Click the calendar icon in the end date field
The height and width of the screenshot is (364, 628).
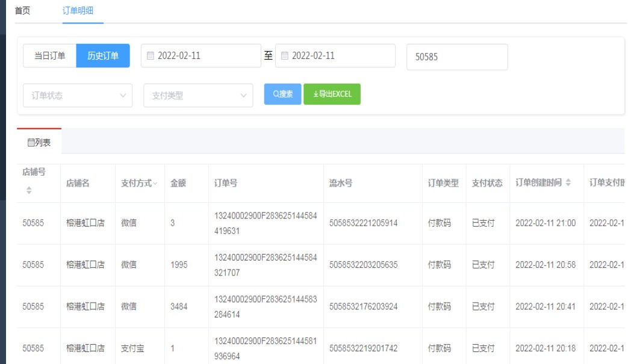(x=285, y=56)
